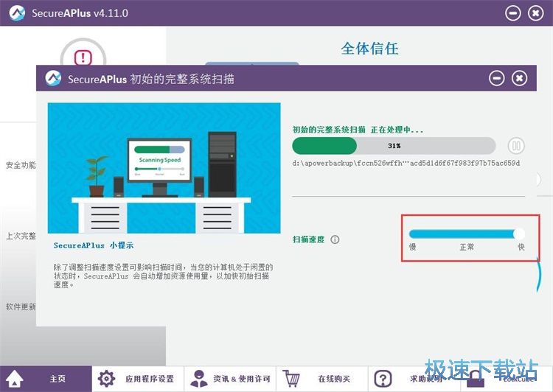
Task: Click the 扫描速度 label
Action: pyautogui.click(x=309, y=239)
